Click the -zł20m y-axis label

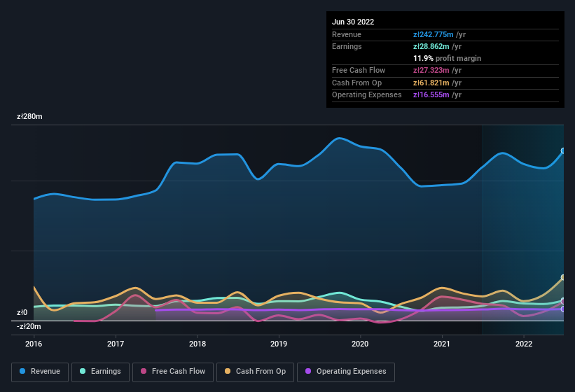coord(29,326)
